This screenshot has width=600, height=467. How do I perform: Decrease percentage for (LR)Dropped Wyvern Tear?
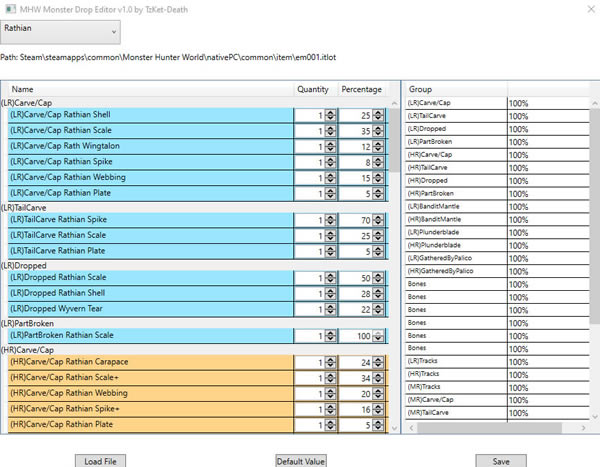pyautogui.click(x=379, y=313)
